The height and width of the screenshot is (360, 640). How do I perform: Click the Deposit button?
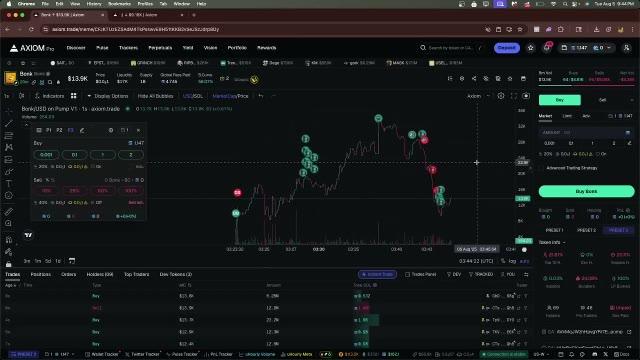[x=507, y=48]
